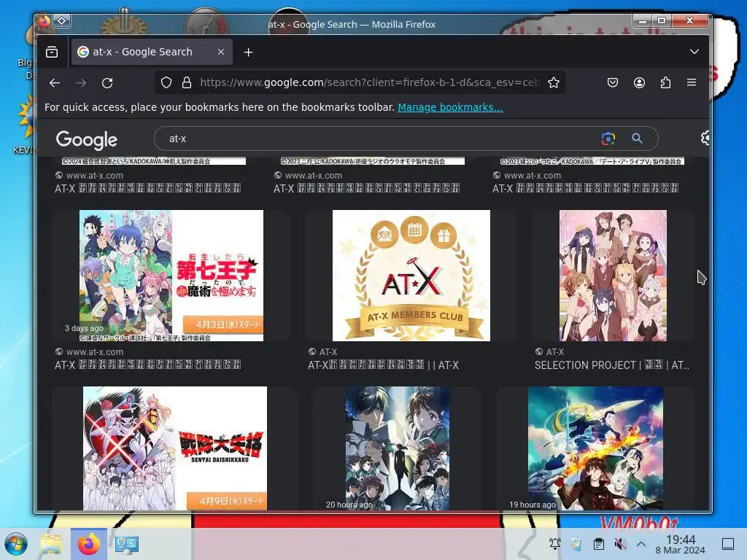747x560 pixels.
Task: Open the Sentai Daishikkaku image result
Action: [175, 448]
